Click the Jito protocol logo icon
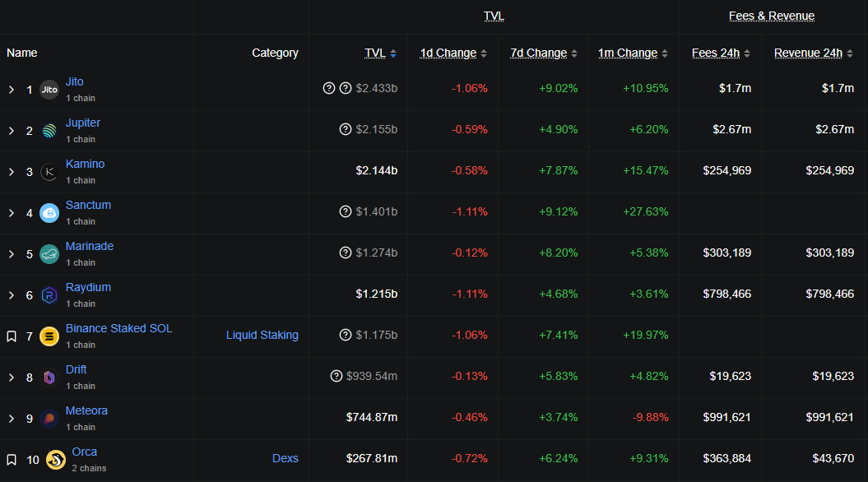 coord(49,90)
